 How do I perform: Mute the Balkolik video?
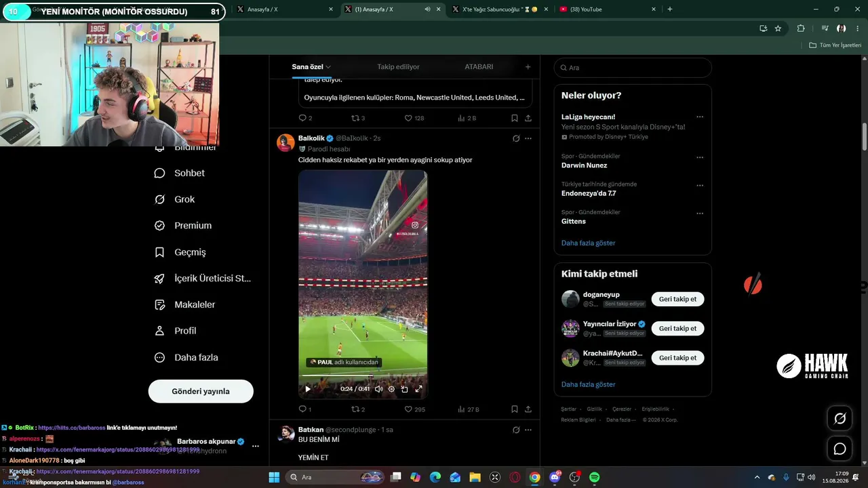coord(378,389)
